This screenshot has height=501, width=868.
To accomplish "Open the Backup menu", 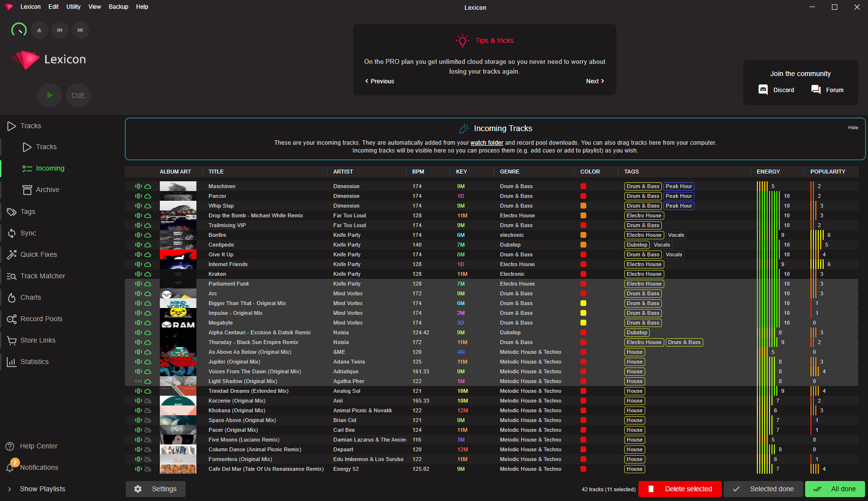I will [x=118, y=7].
